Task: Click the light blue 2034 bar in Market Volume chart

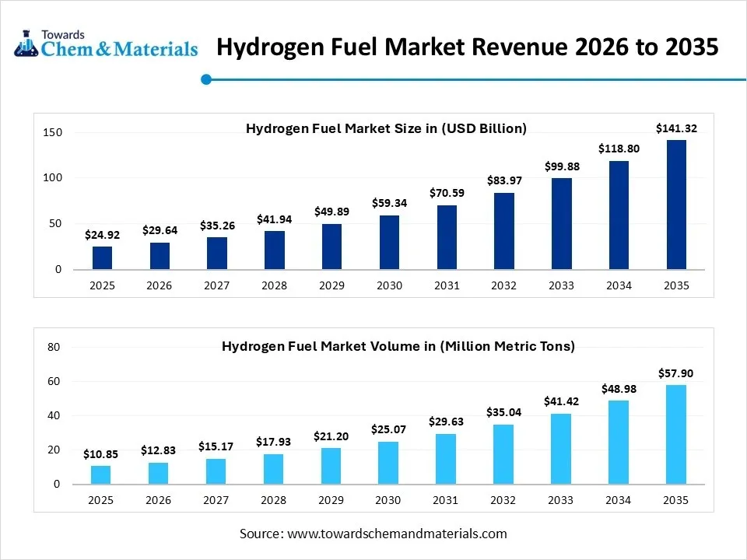Action: pos(619,443)
